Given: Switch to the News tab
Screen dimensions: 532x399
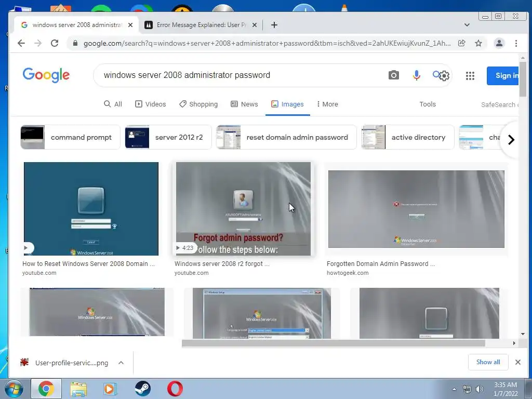Looking at the screenshot, I should (x=244, y=104).
